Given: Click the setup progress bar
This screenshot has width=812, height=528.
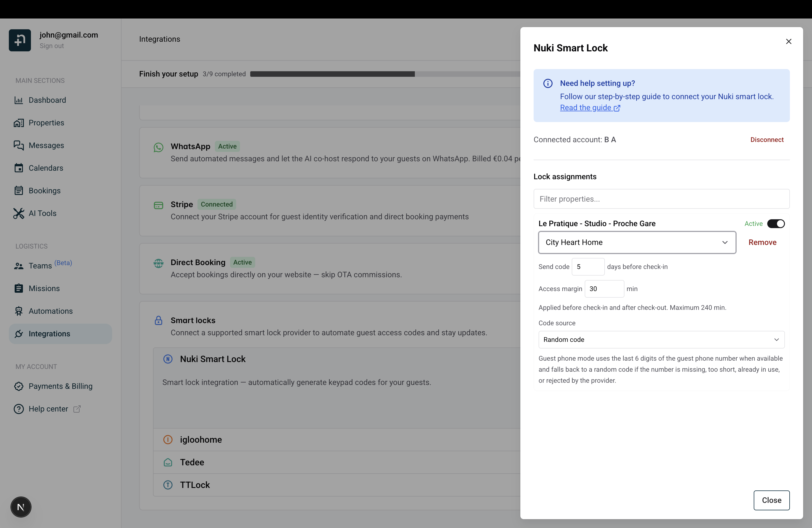Looking at the screenshot, I should [385, 74].
